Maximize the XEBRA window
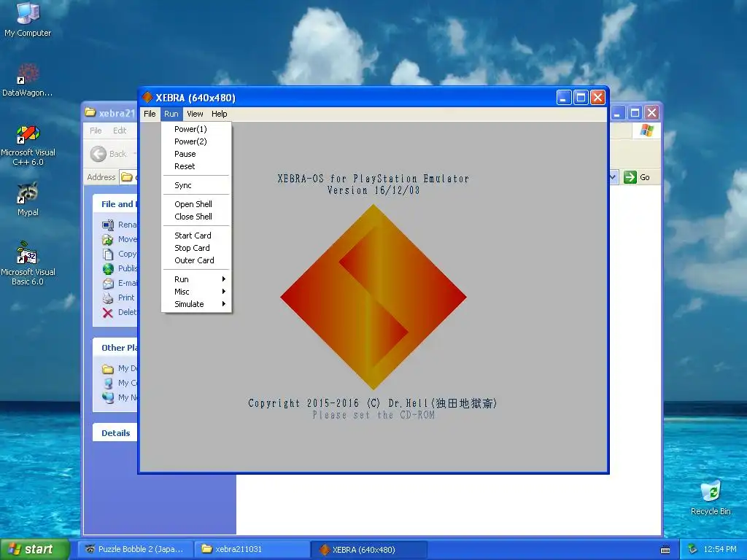This screenshot has height=560, width=747. tap(581, 98)
